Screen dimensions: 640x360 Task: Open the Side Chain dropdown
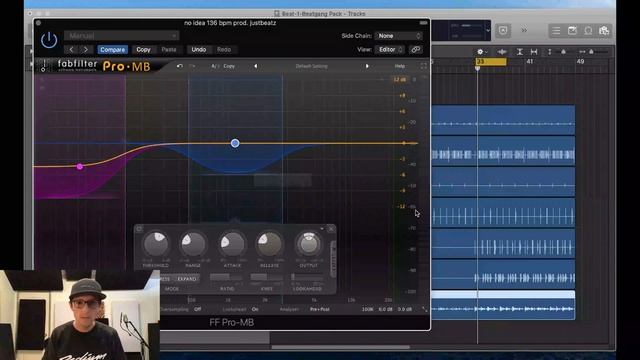[398, 36]
